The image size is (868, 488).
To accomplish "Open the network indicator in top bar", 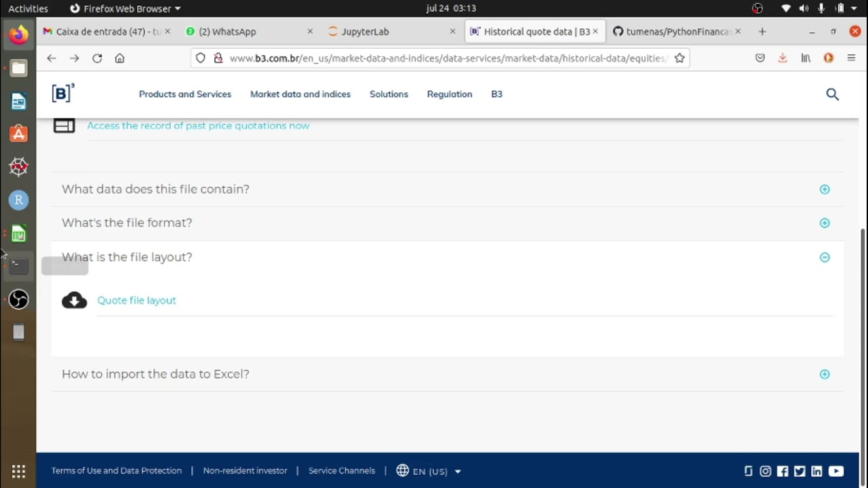I will pyautogui.click(x=786, y=8).
